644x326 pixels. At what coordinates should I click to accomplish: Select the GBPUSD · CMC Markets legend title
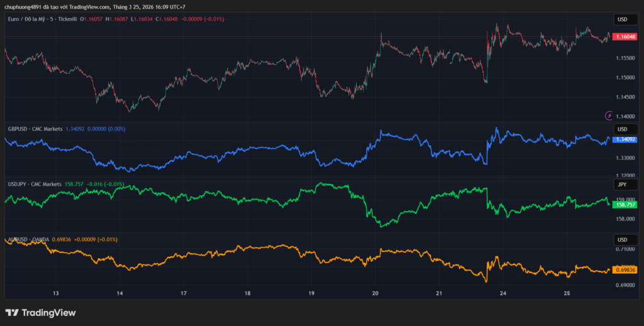35,129
